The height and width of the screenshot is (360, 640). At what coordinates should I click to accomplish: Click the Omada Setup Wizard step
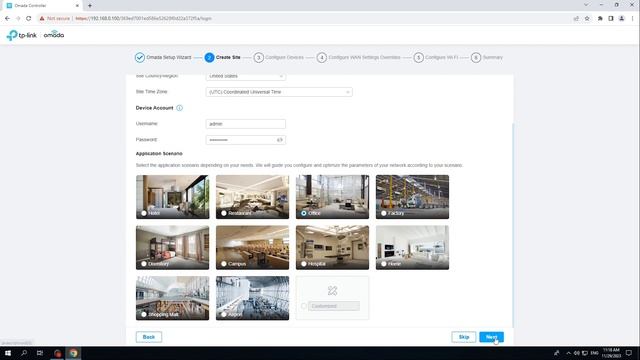tap(163, 58)
